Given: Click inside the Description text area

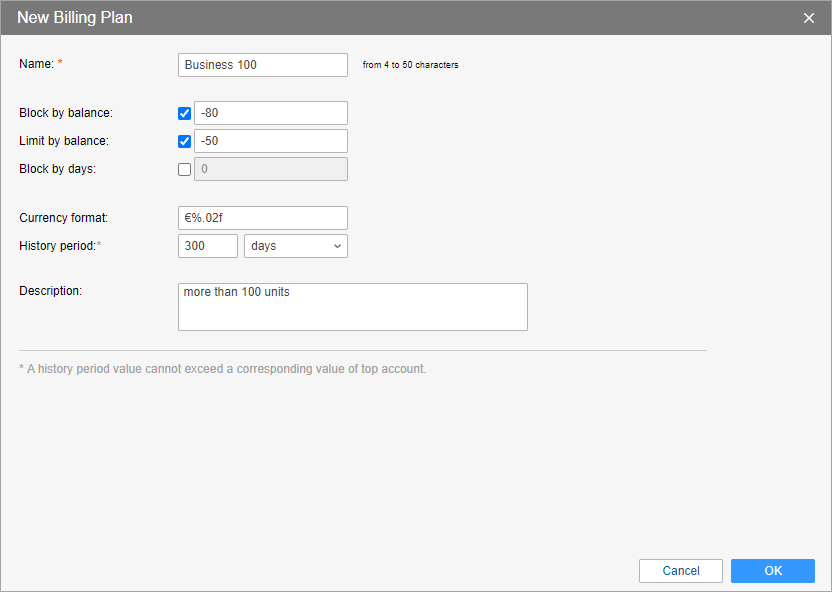Looking at the screenshot, I should 352,306.
